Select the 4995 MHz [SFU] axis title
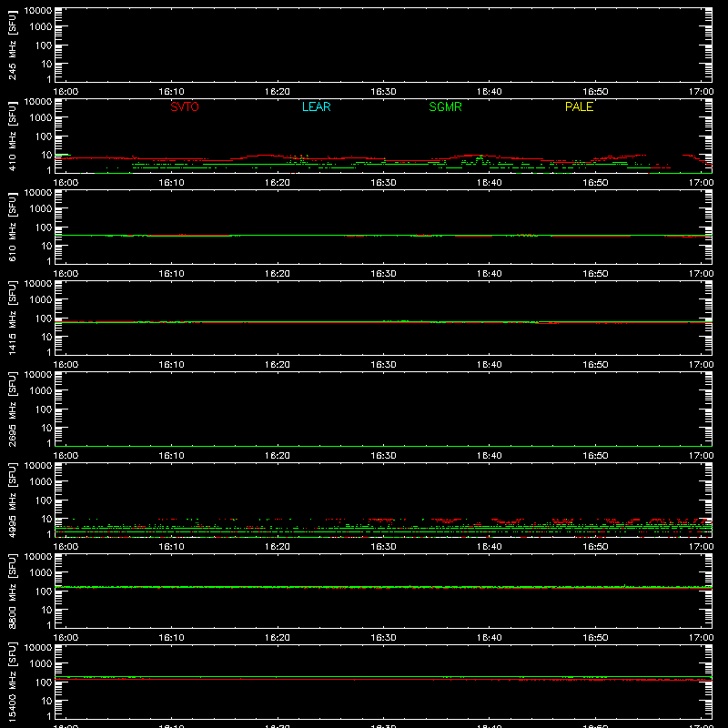The width and height of the screenshot is (728, 728). [x=12, y=500]
